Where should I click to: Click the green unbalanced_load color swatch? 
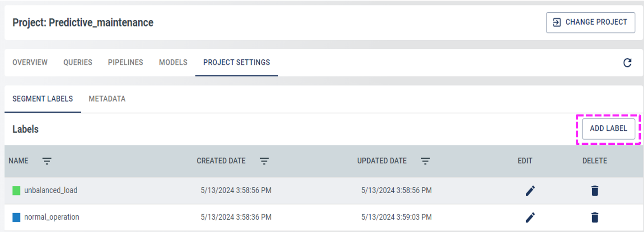tap(17, 191)
